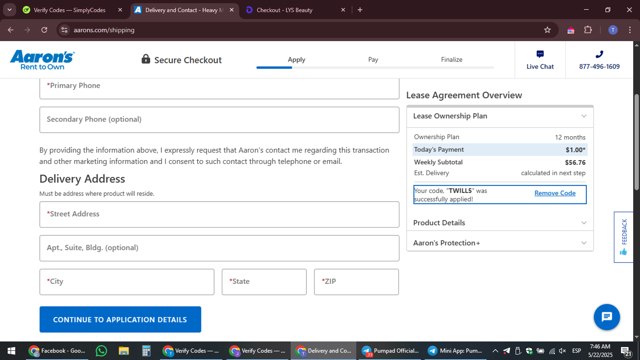Close the Checkout LYS Beauty tab
The height and width of the screenshot is (360, 640).
[343, 10]
